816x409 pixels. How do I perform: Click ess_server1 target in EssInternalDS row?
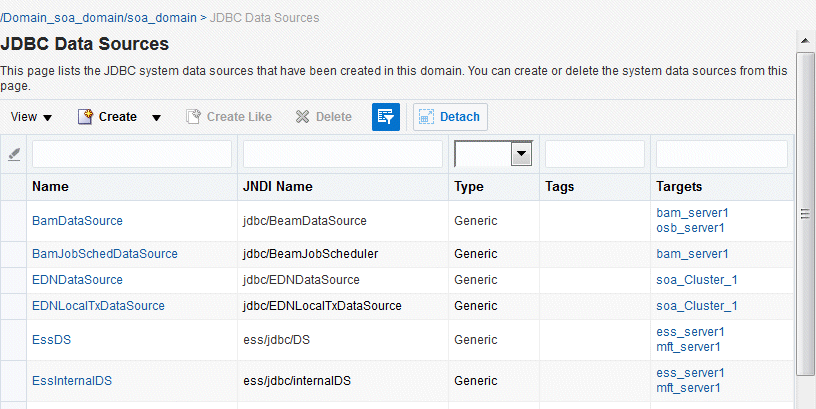pos(691,373)
